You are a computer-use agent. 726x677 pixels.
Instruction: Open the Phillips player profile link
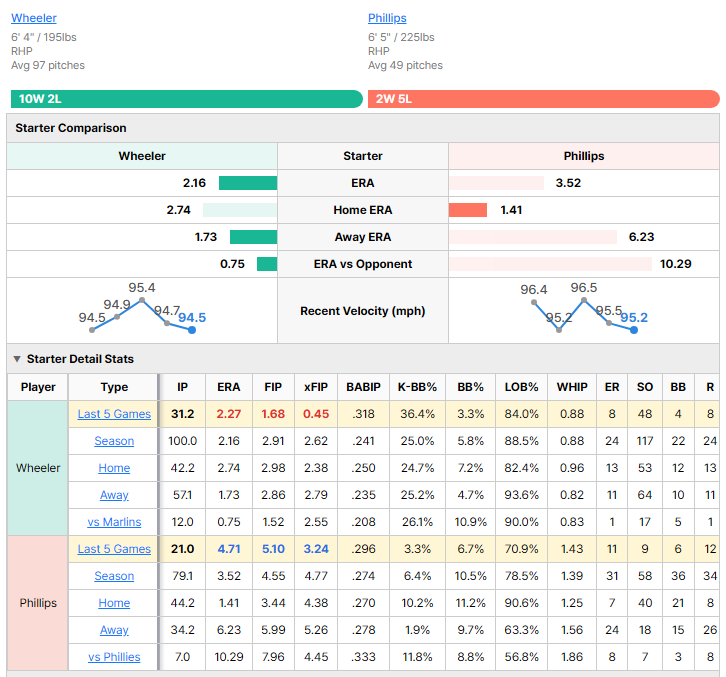[x=387, y=18]
